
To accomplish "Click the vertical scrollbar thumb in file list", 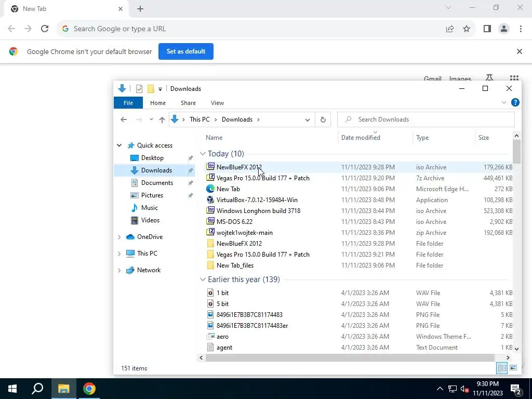I will coord(516,151).
